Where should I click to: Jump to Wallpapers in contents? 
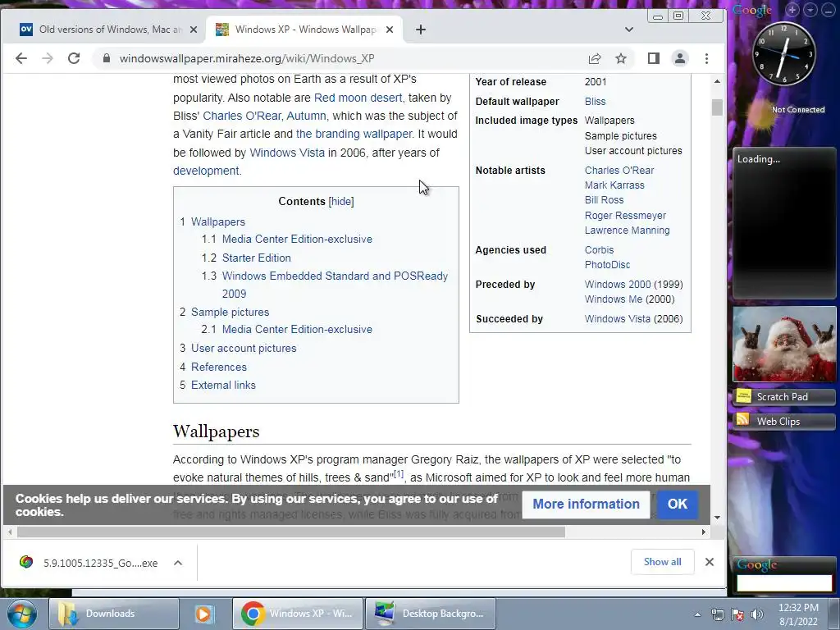218,221
